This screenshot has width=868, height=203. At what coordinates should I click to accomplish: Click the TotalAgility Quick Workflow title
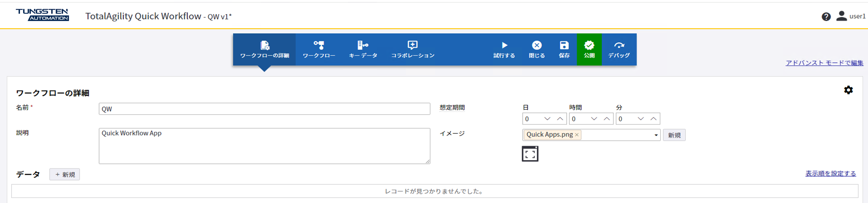pyautogui.click(x=143, y=16)
